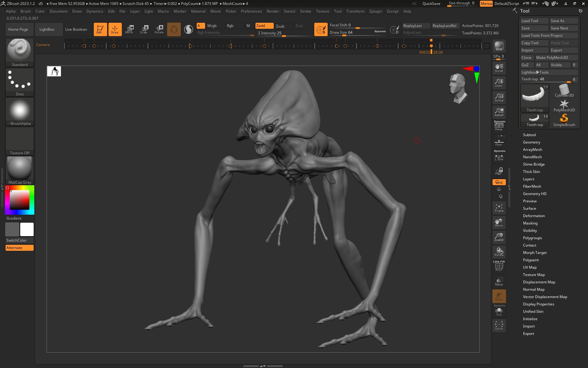Toggle Solo mode
This screenshot has width=588, height=368.
(x=499, y=311)
